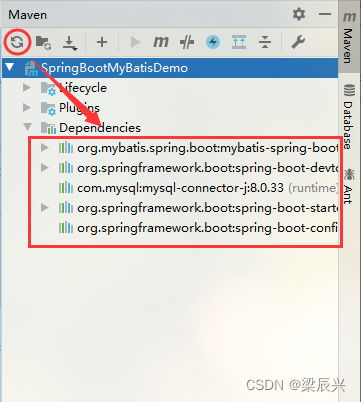Toggle Skip Tests mode lightning icon
361x402 pixels.
click(x=213, y=42)
